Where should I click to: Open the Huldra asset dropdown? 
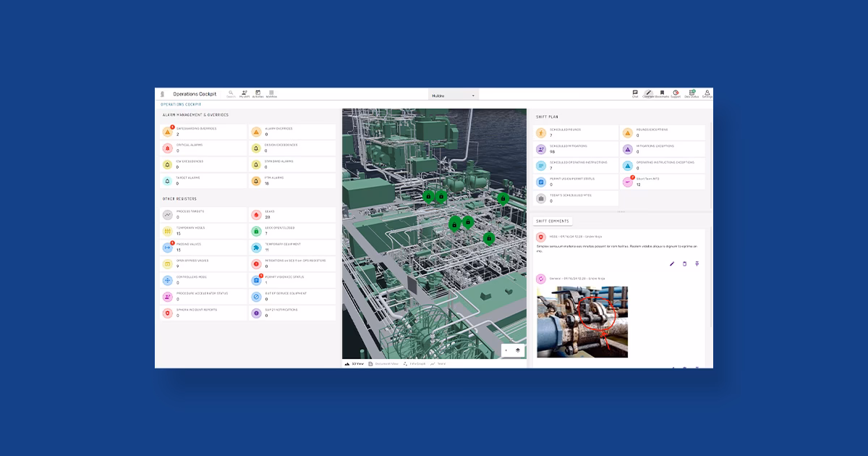coord(454,94)
